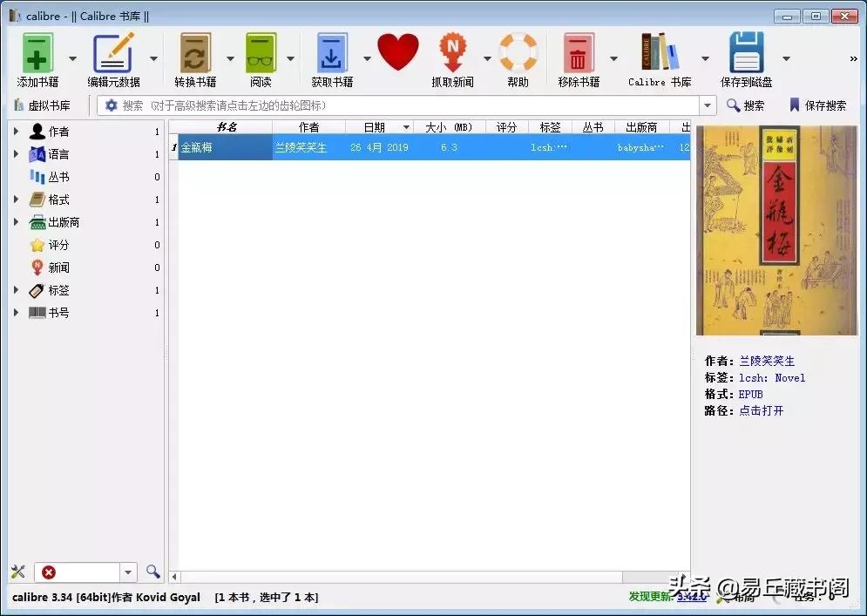This screenshot has height=616, width=867.
Task: Toggle search highlighting with bottom magnifier icon
Action: click(x=153, y=572)
